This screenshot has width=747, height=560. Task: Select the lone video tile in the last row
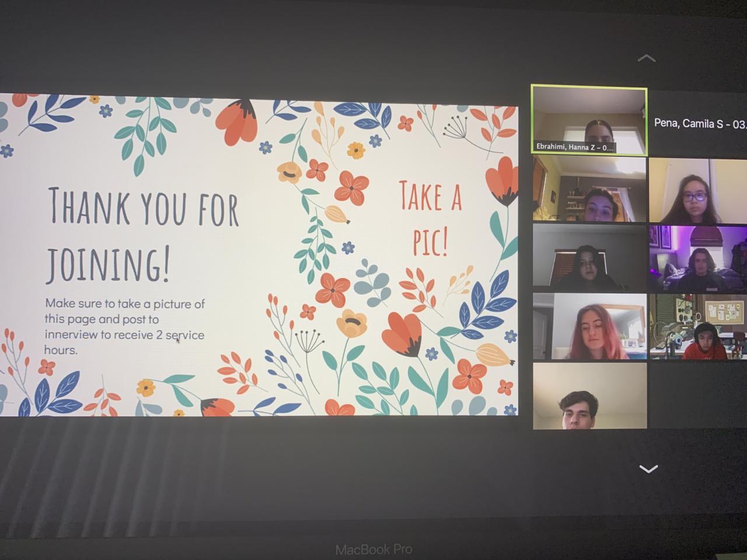pos(589,395)
